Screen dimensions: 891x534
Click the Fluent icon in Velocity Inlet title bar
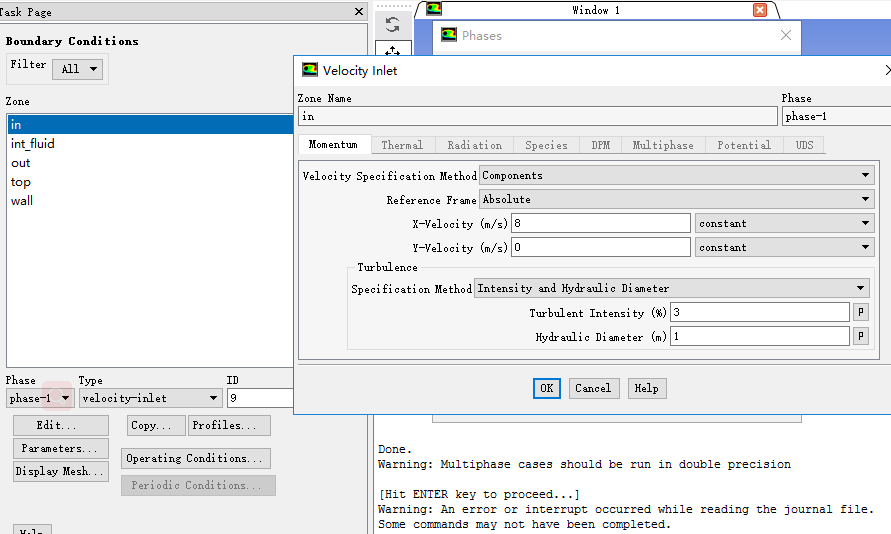pyautogui.click(x=309, y=70)
